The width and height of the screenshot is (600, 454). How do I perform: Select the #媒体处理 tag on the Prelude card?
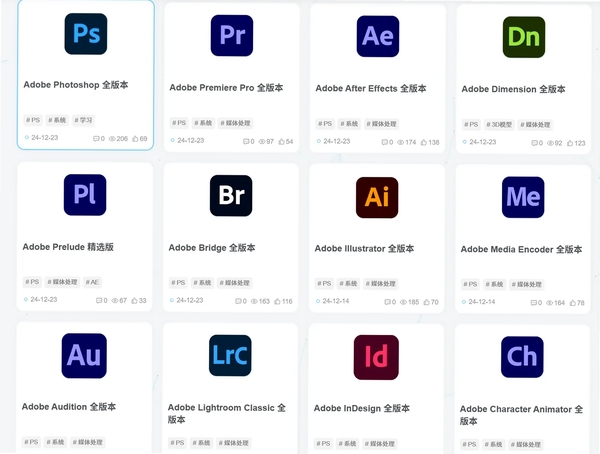tap(62, 282)
